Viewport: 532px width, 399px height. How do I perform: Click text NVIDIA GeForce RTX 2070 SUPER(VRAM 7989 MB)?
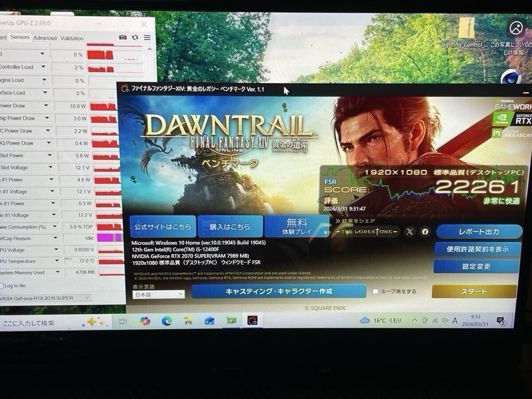(191, 256)
